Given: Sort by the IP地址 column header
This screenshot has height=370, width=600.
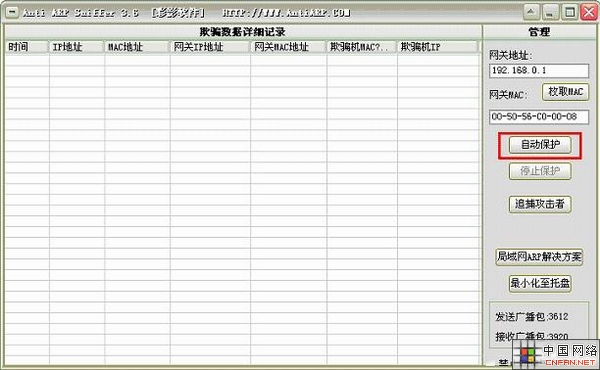Looking at the screenshot, I should pos(77,47).
